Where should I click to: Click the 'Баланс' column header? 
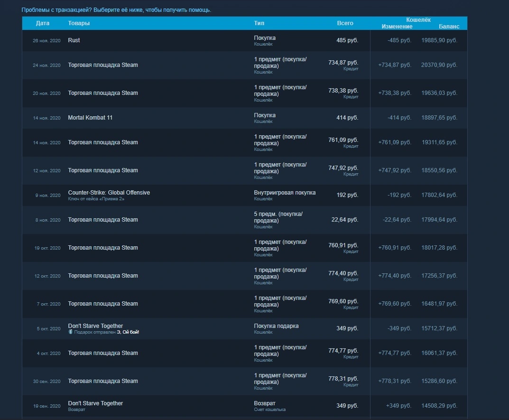pos(449,26)
